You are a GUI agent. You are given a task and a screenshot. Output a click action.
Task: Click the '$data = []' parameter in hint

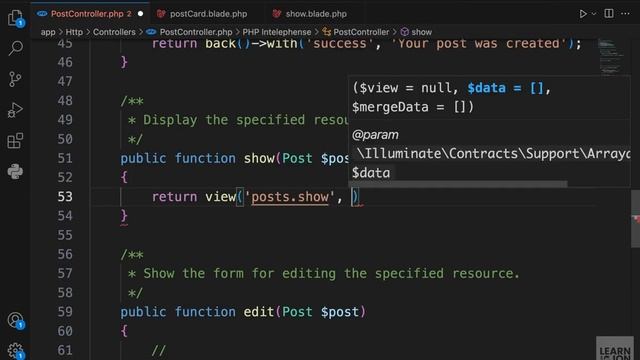[x=505, y=88]
